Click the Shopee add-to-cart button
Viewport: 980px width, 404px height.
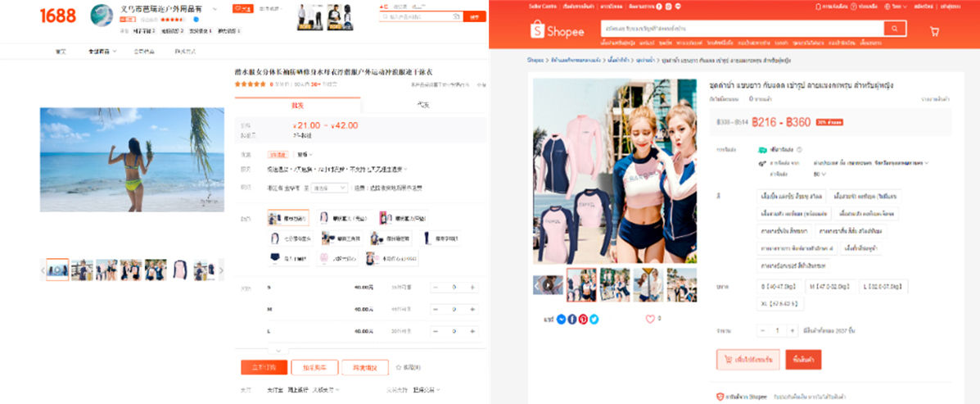pos(747,360)
